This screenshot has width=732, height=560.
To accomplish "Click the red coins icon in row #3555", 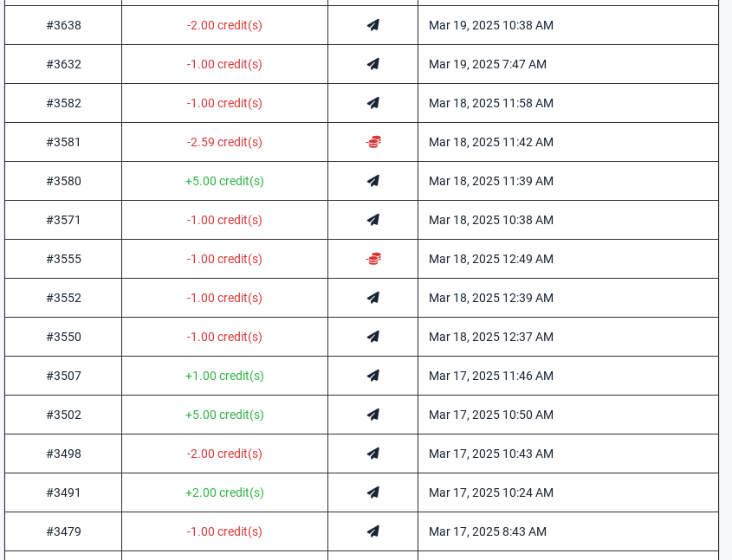I will [x=373, y=259].
